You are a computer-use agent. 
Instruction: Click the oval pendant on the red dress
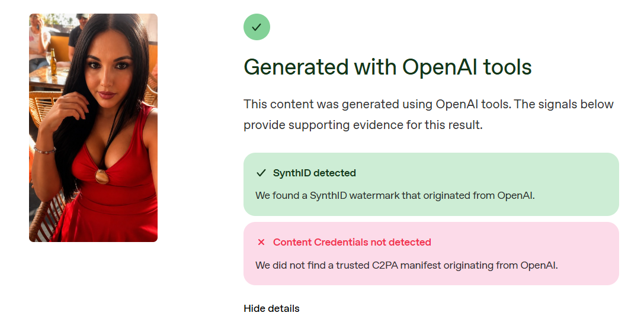click(x=101, y=176)
